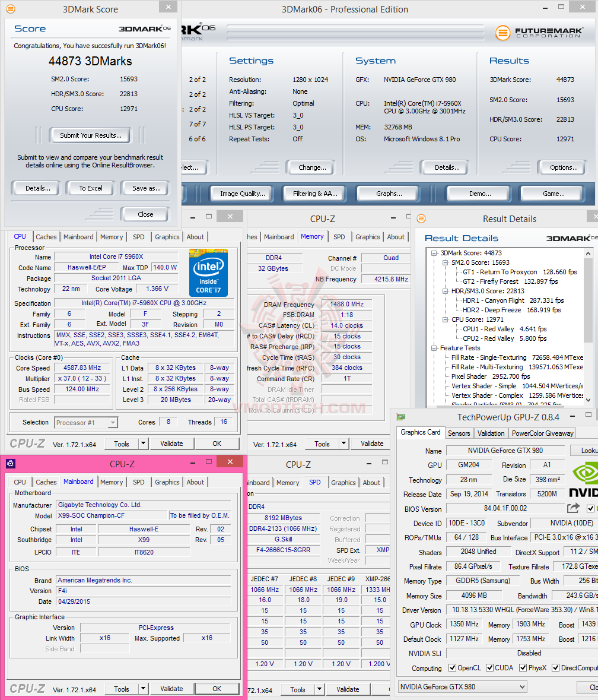Click the BIOS version share icon in GPU-Z
This screenshot has height=700, width=598.
click(x=574, y=508)
